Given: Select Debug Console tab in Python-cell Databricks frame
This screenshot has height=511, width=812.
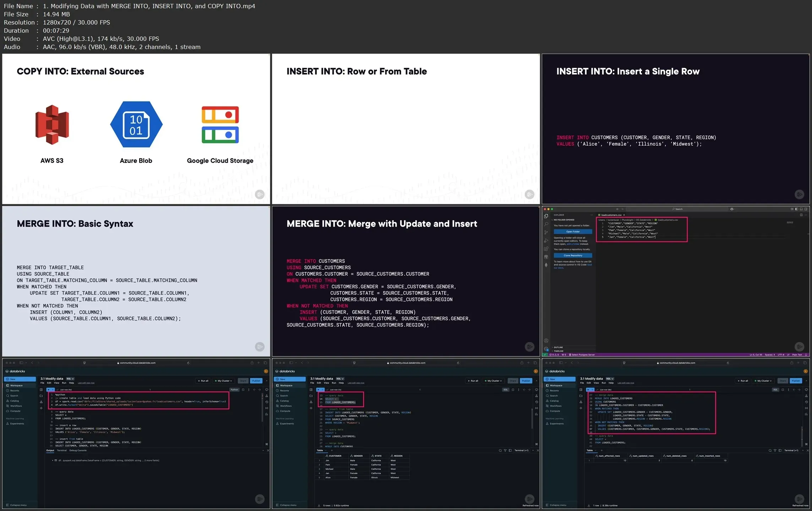Looking at the screenshot, I should (78, 450).
